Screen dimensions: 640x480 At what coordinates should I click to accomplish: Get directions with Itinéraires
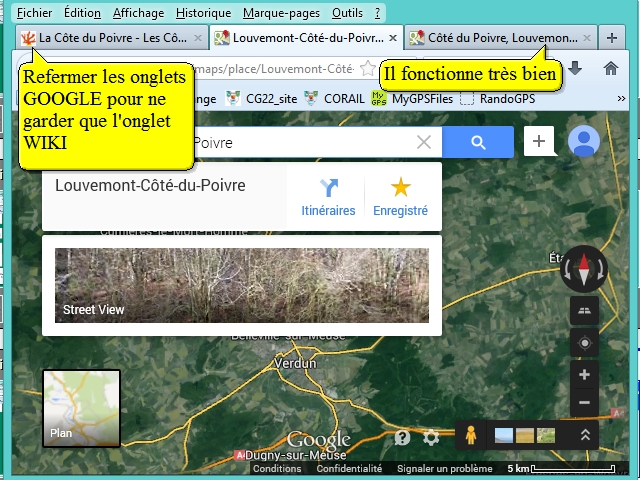328,197
